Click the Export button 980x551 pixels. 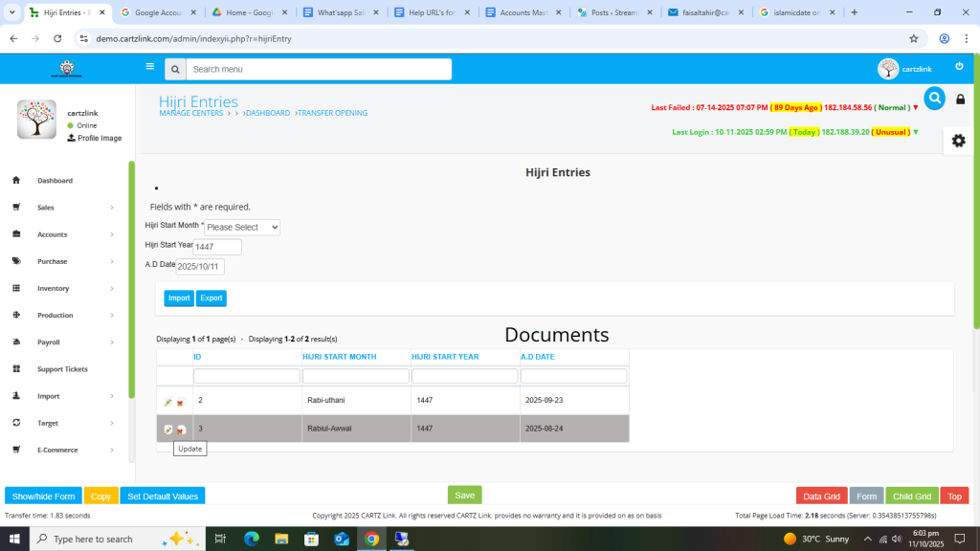click(x=212, y=298)
